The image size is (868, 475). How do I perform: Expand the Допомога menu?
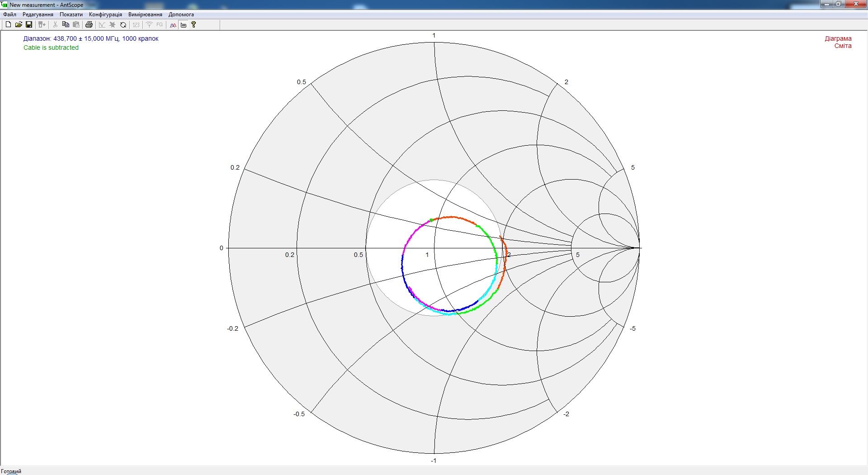(x=181, y=14)
